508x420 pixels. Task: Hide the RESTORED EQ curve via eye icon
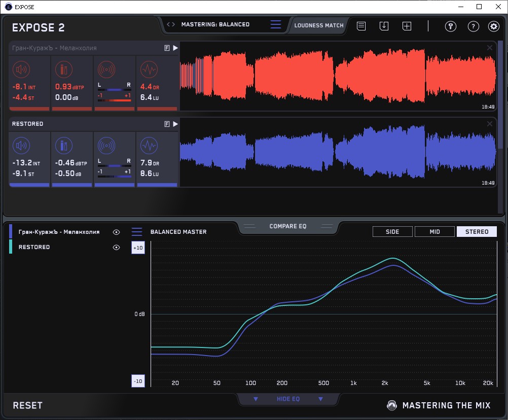pyautogui.click(x=117, y=247)
